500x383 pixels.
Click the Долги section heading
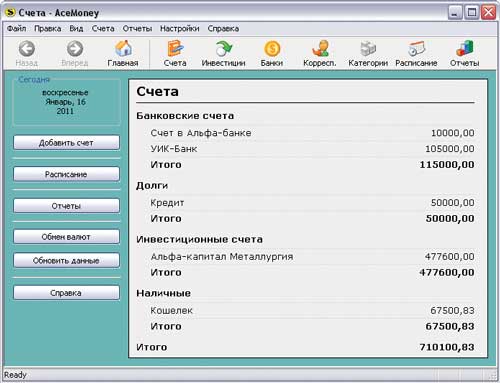[152, 186]
